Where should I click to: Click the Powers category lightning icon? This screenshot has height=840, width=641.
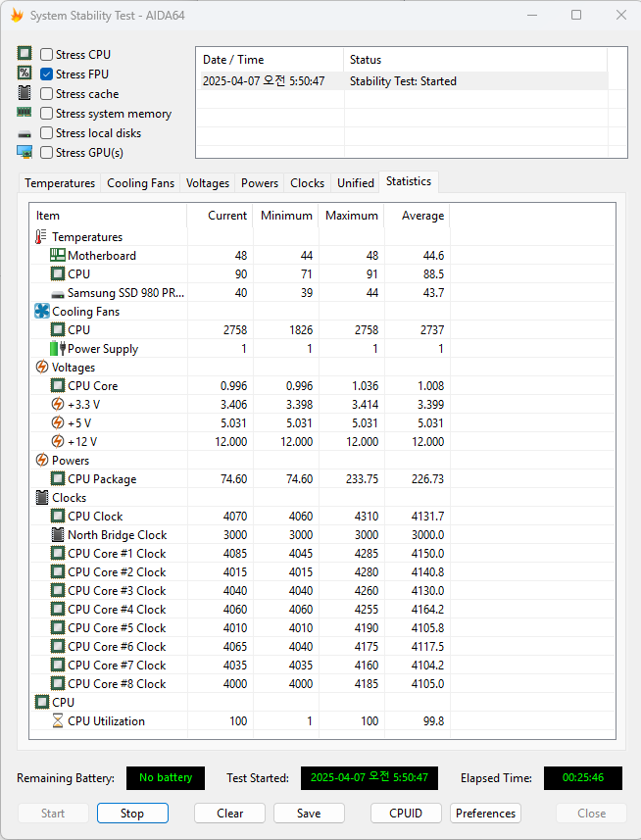click(x=42, y=460)
